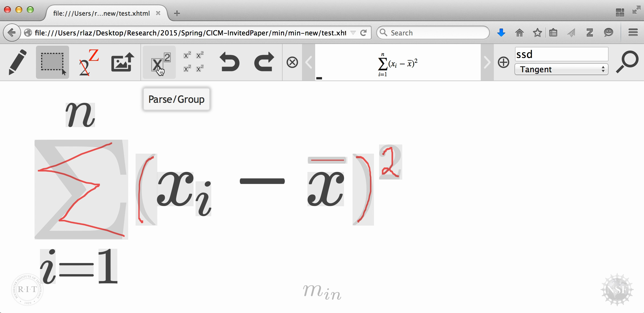
Task: Open the Tangent search engine dropdown
Action: pos(561,69)
